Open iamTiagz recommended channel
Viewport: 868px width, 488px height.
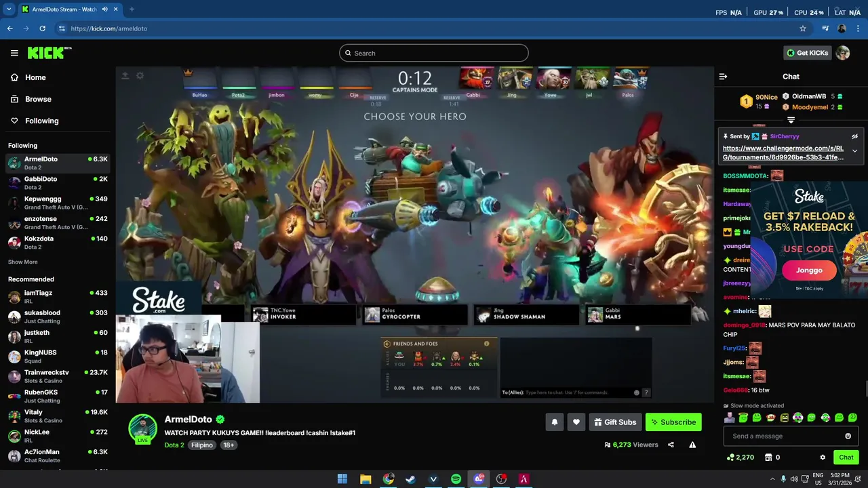(x=58, y=297)
